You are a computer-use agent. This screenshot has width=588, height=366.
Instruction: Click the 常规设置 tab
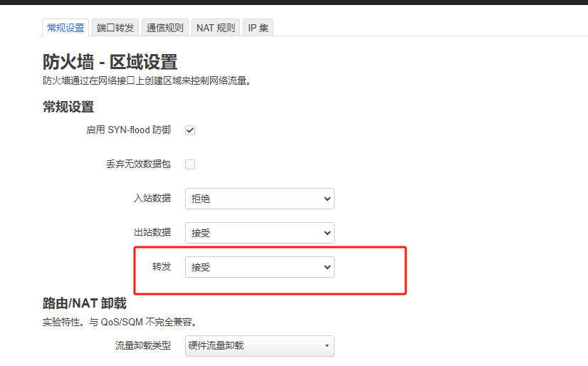click(65, 28)
